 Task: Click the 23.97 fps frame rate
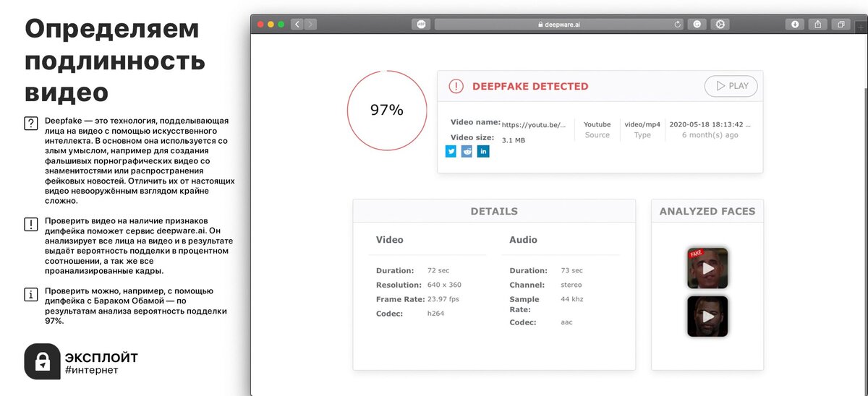pos(443,298)
